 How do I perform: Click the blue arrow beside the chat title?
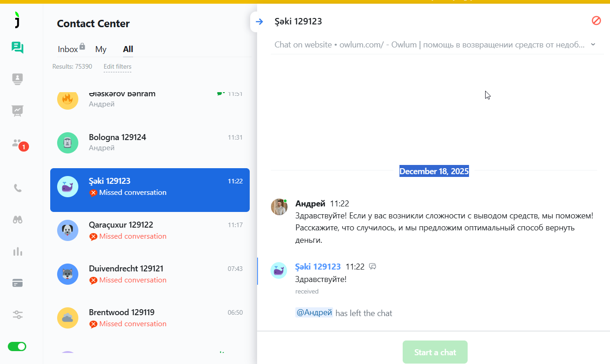[x=259, y=21]
